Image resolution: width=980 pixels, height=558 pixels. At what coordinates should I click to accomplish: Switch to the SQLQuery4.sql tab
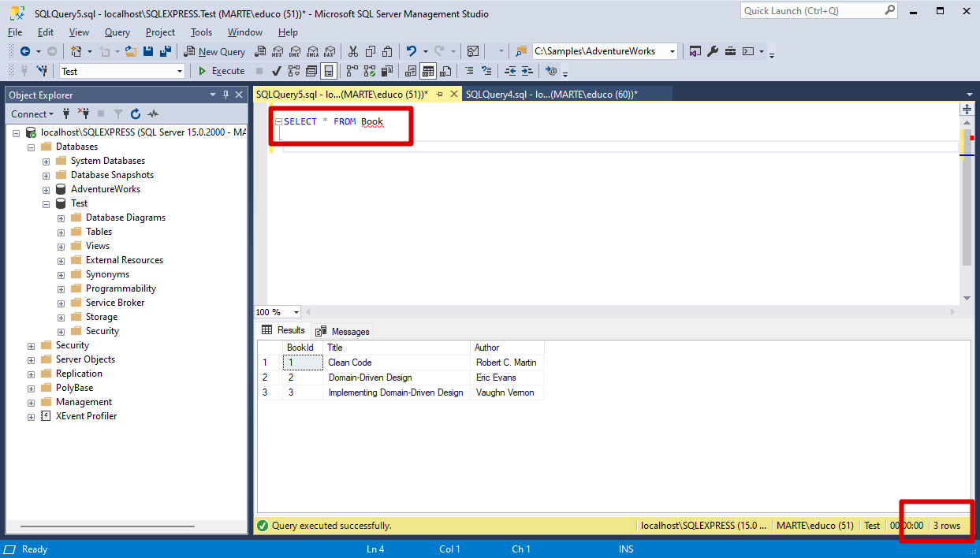[552, 94]
